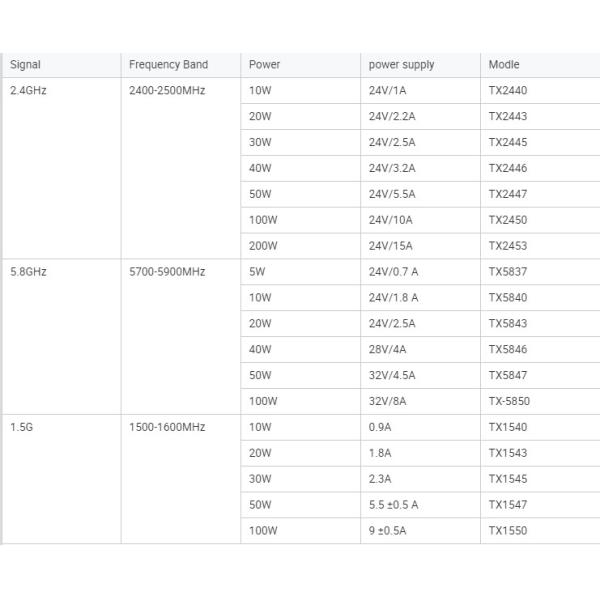600x600 pixels.
Task: Select the 2.4GHz signal cell
Action: [x=27, y=90]
